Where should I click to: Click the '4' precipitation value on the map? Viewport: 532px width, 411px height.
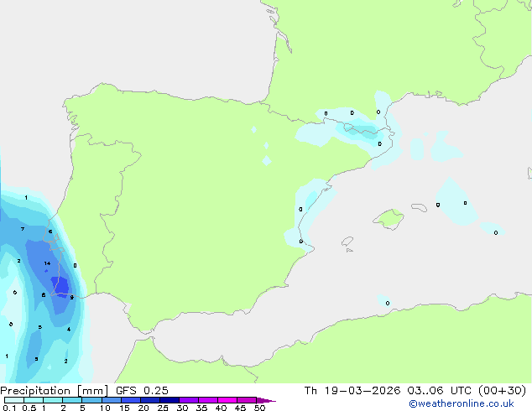point(69,329)
